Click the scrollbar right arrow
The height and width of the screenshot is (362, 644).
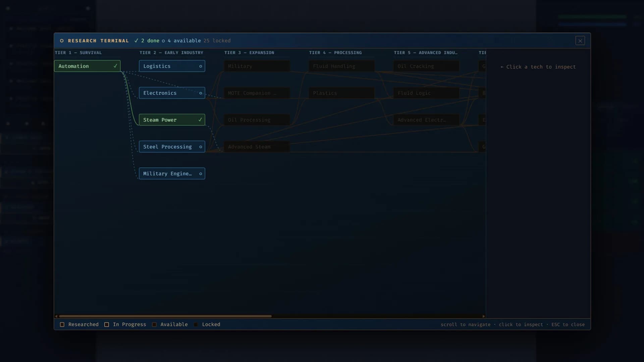pyautogui.click(x=484, y=316)
